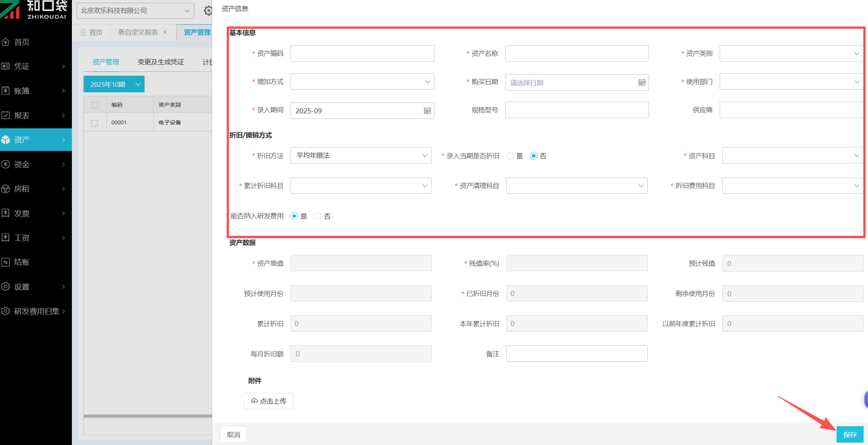The width and height of the screenshot is (868, 445).
Task: Open the 资产类别 dropdown
Action: click(791, 54)
